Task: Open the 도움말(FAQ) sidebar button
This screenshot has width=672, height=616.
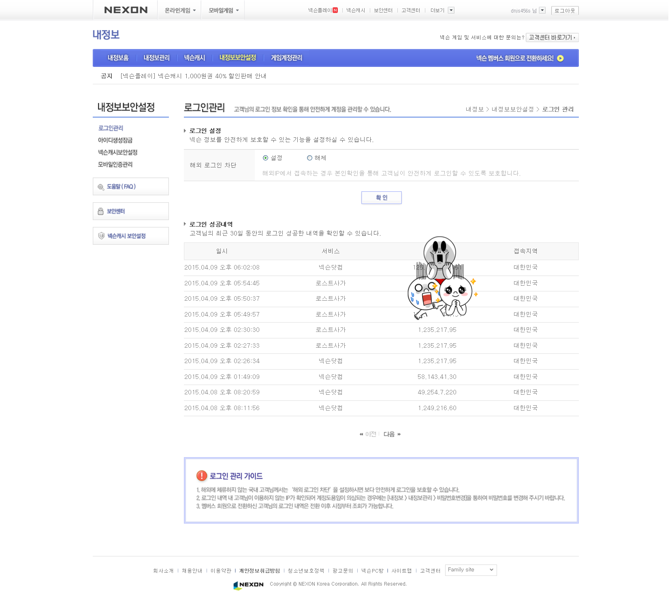Action: 130,186
